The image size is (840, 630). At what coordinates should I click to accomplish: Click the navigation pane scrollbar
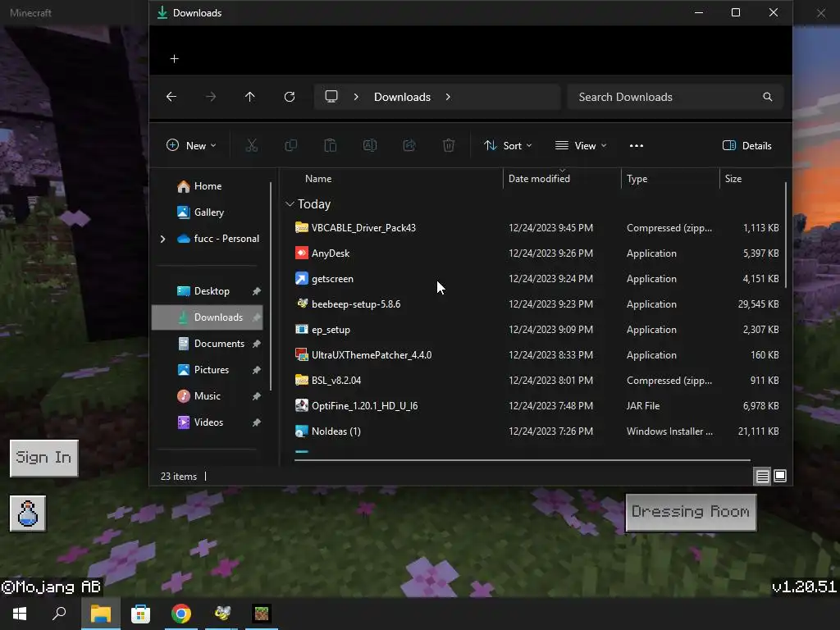click(271, 286)
